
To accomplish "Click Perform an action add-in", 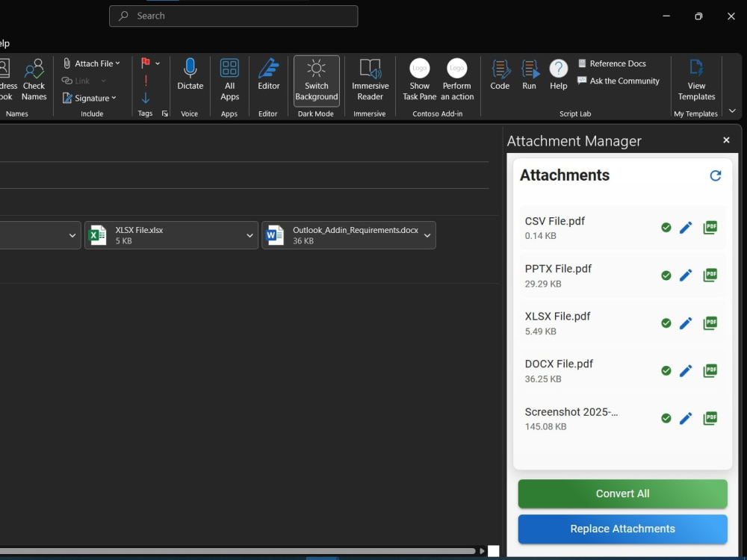I will pos(457,80).
